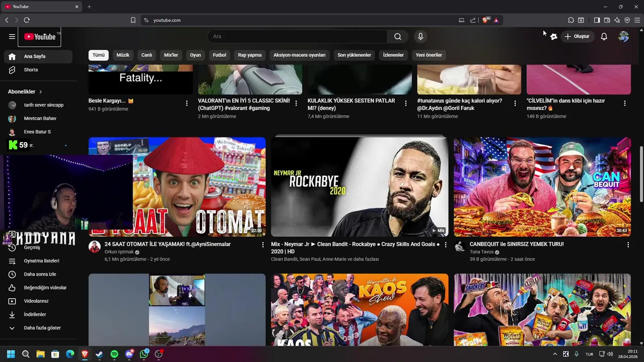644x362 pixels.
Task: Open İndirilenler in the sidebar
Action: pos(38,314)
